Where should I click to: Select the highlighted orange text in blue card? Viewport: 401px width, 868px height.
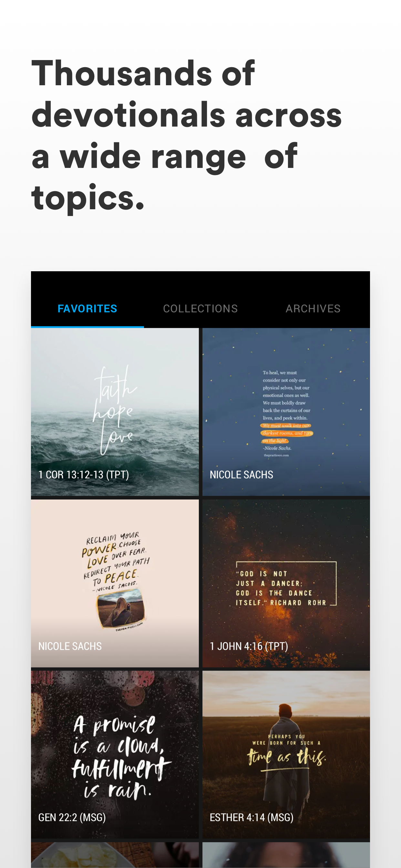point(287,433)
